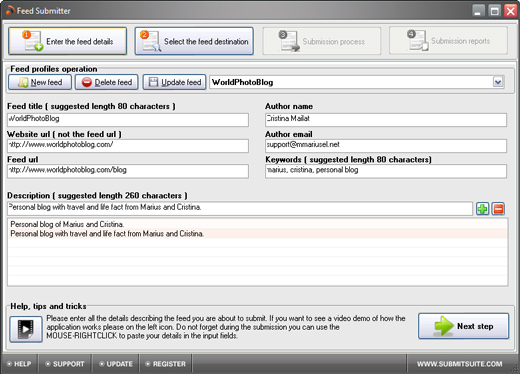The image size is (520, 374).
Task: Open the Submission reports step
Action: [x=448, y=41]
